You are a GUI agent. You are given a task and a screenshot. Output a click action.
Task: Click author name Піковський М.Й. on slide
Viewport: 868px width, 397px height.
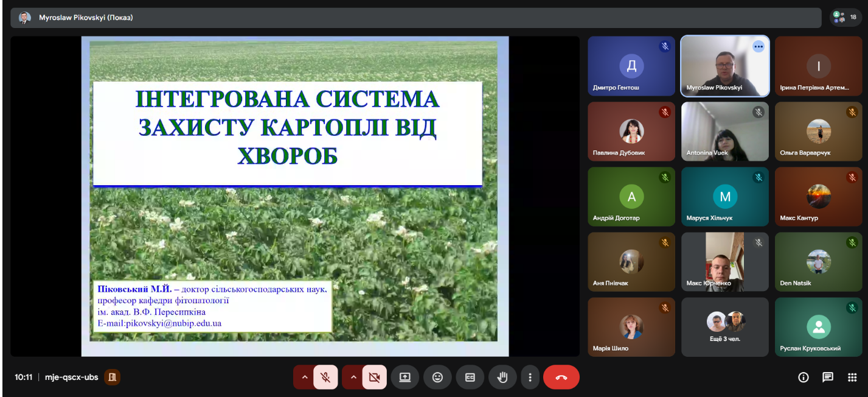[x=134, y=289]
